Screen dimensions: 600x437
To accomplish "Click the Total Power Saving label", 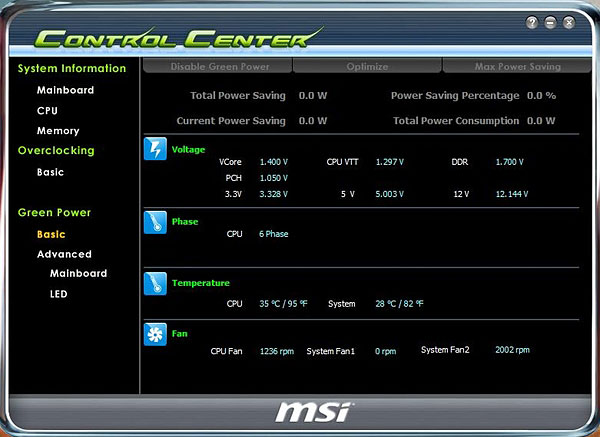I will point(238,96).
